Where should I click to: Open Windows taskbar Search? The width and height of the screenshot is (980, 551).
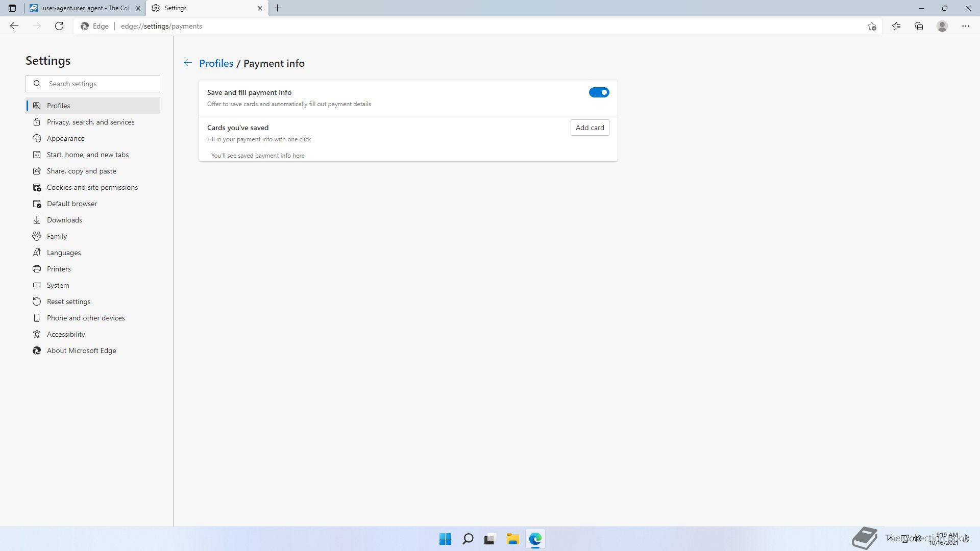[468, 539]
